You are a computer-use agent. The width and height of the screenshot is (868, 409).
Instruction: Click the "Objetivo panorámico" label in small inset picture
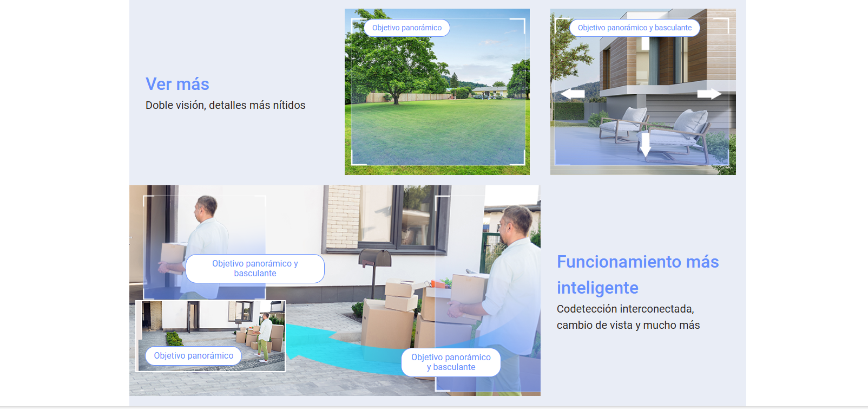(193, 356)
